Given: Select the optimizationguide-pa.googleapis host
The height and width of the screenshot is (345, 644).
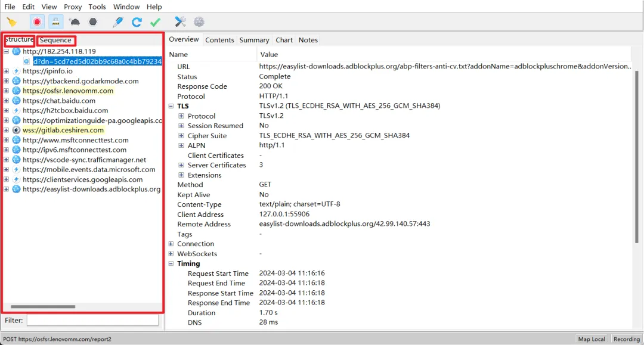Looking at the screenshot, I should pos(92,120).
